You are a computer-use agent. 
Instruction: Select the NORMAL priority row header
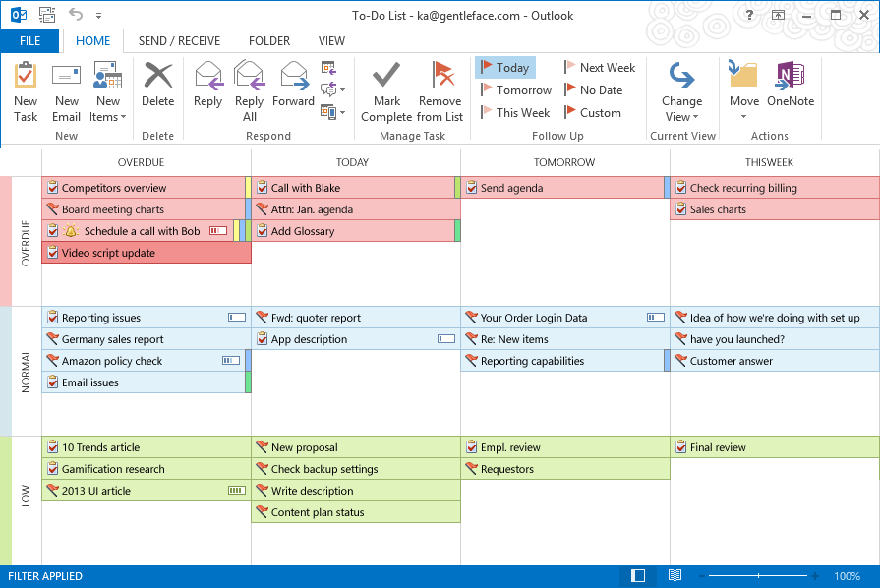point(26,371)
